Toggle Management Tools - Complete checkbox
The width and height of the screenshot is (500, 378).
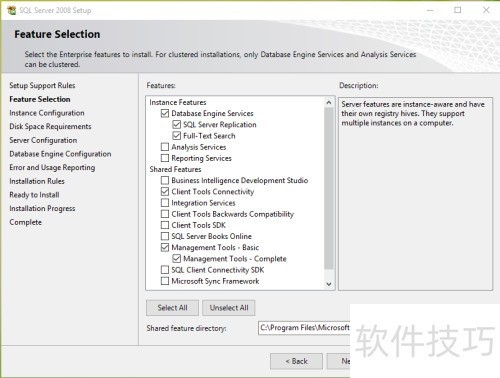point(176,259)
